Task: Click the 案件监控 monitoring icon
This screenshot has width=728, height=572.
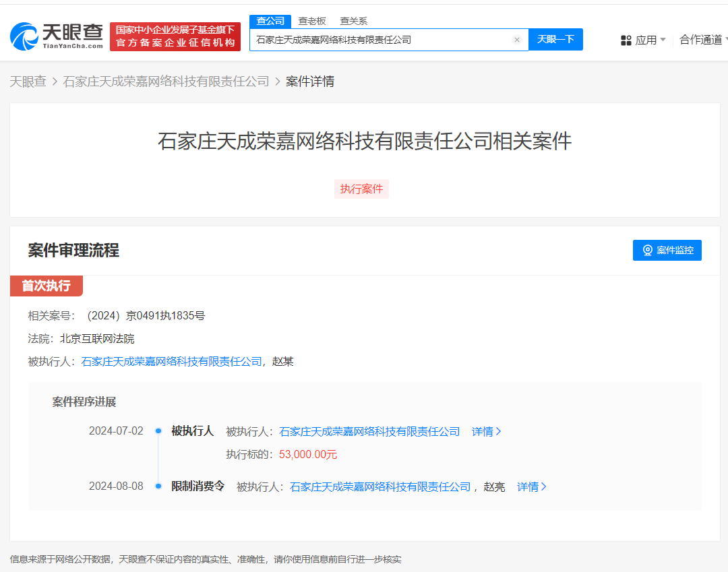Action: point(646,250)
